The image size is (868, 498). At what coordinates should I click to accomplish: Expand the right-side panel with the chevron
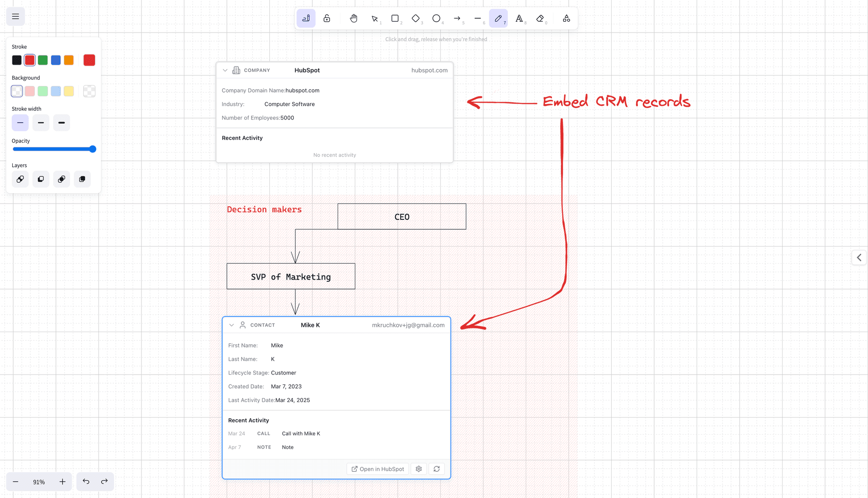859,257
